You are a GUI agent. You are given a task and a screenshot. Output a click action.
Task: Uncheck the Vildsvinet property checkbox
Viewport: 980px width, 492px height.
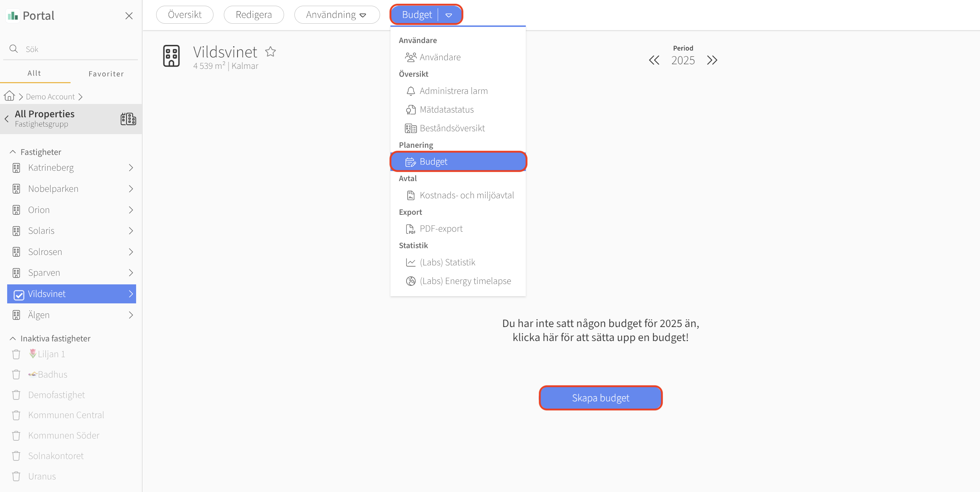(19, 295)
